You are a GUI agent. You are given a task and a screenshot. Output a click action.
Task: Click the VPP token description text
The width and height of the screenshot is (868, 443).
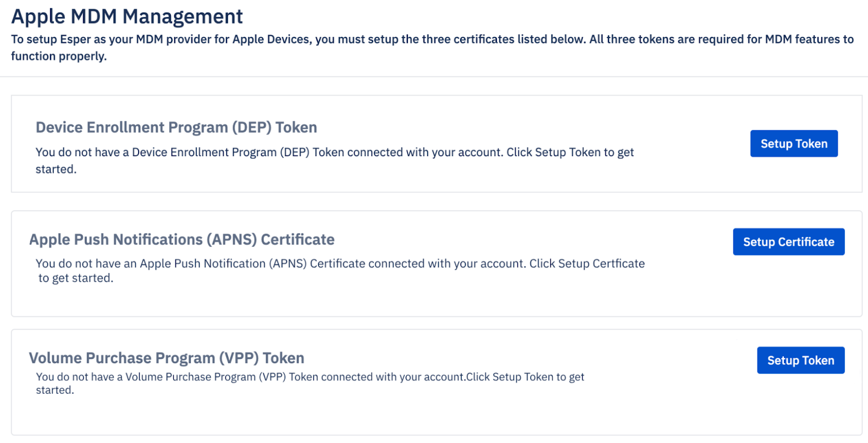pos(309,383)
